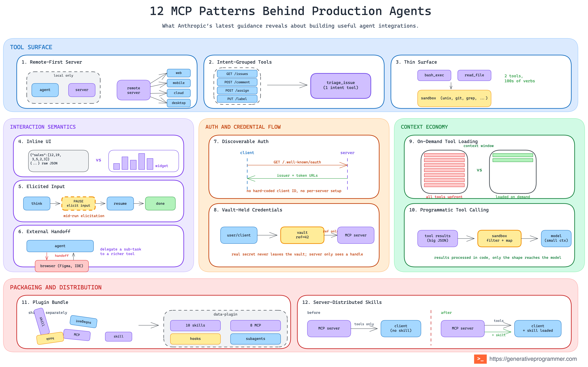The width and height of the screenshot is (588, 367).
Task: Click the model (small ctx) box
Action: 556,238
